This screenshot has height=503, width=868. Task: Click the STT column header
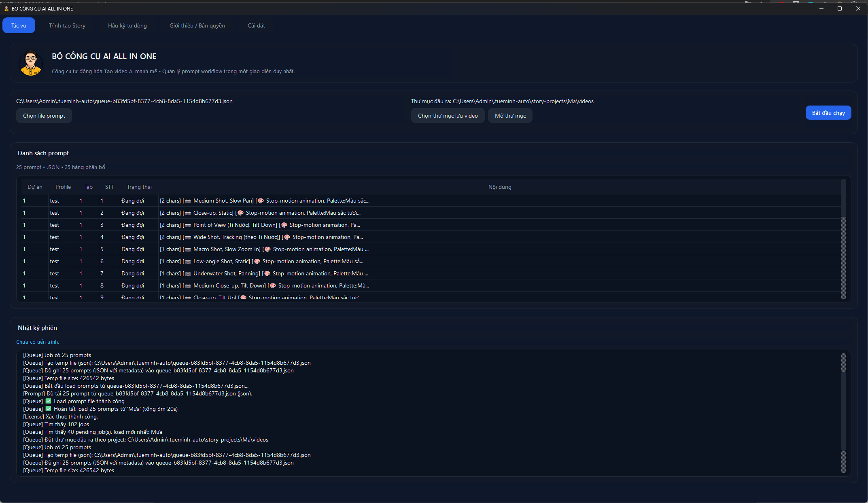pos(109,187)
